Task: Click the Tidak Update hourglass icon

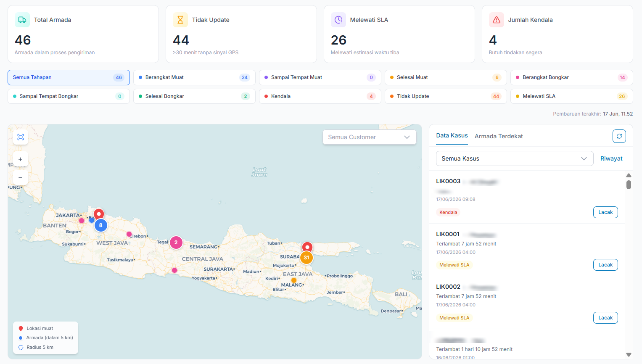Action: click(x=180, y=20)
